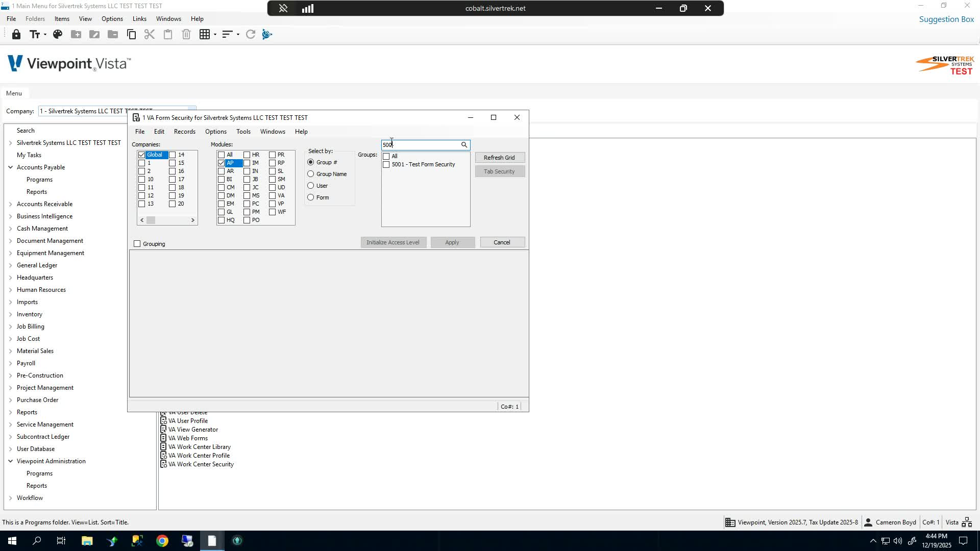
Task: Uncheck the Global company checkbox
Action: [x=142, y=155]
